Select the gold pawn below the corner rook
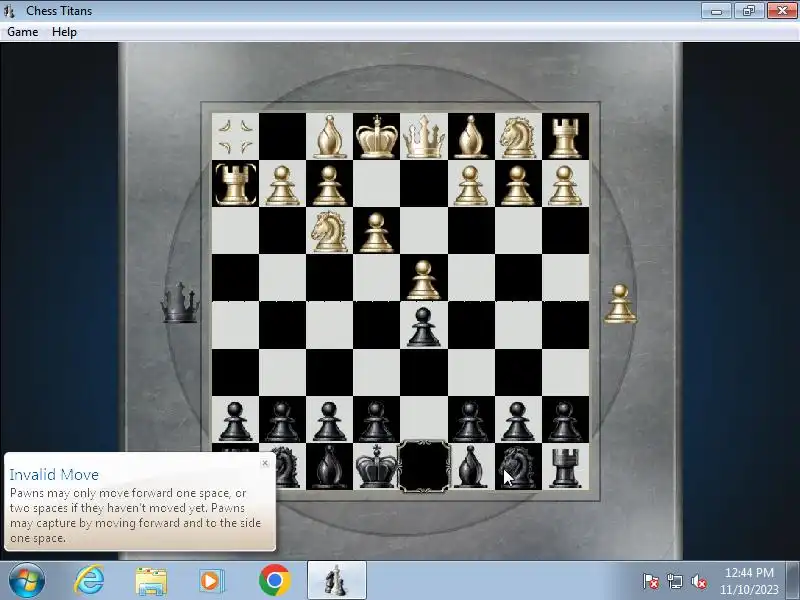This screenshot has height=600, width=800. [565, 185]
